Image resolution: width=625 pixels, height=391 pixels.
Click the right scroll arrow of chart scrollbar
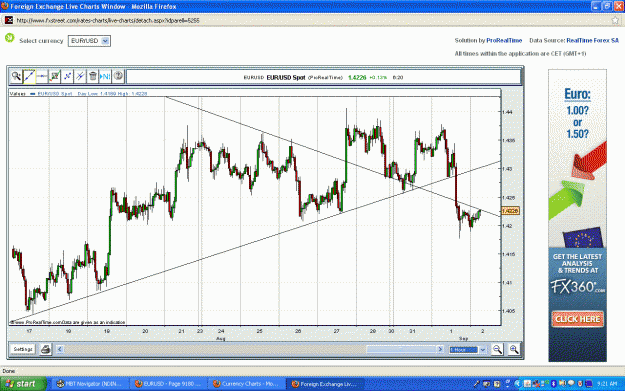[x=440, y=350]
